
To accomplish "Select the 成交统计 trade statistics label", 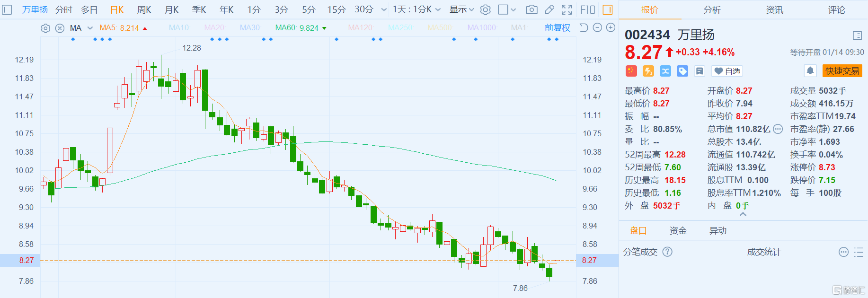I will (764, 252).
